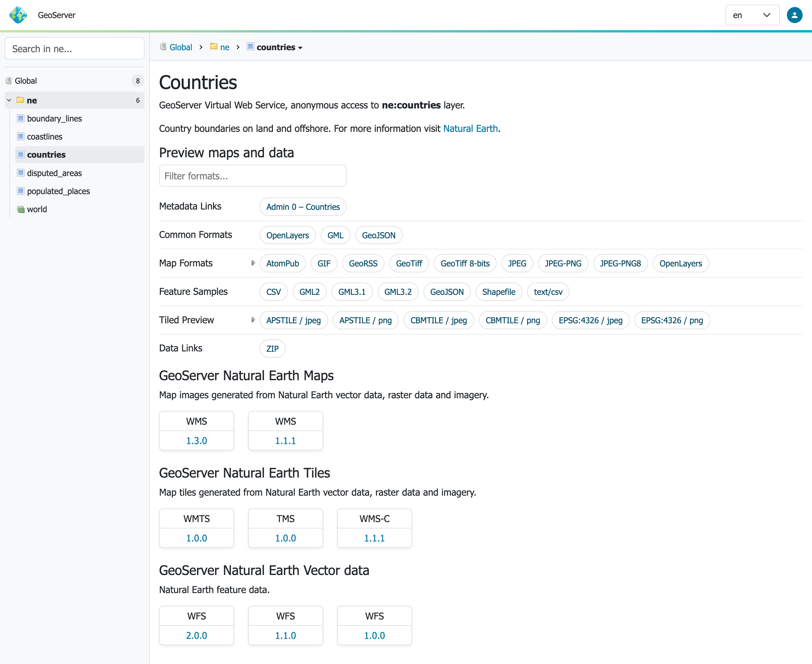Open APSTILE / jpeg tiled preview
The height and width of the screenshot is (664, 812).
click(x=294, y=321)
